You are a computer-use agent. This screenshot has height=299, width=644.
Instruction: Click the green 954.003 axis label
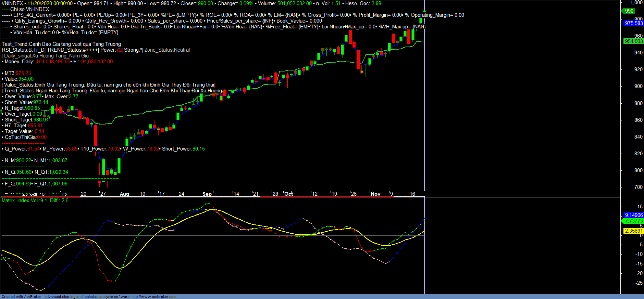pos(633,41)
